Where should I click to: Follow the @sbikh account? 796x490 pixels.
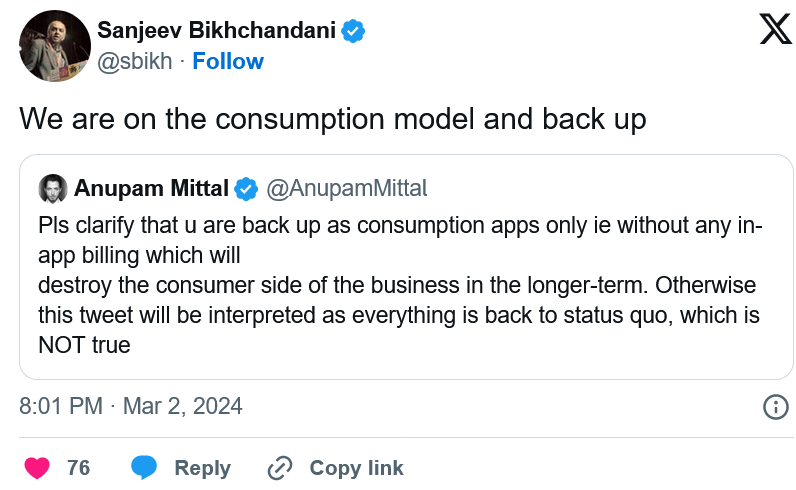[228, 61]
